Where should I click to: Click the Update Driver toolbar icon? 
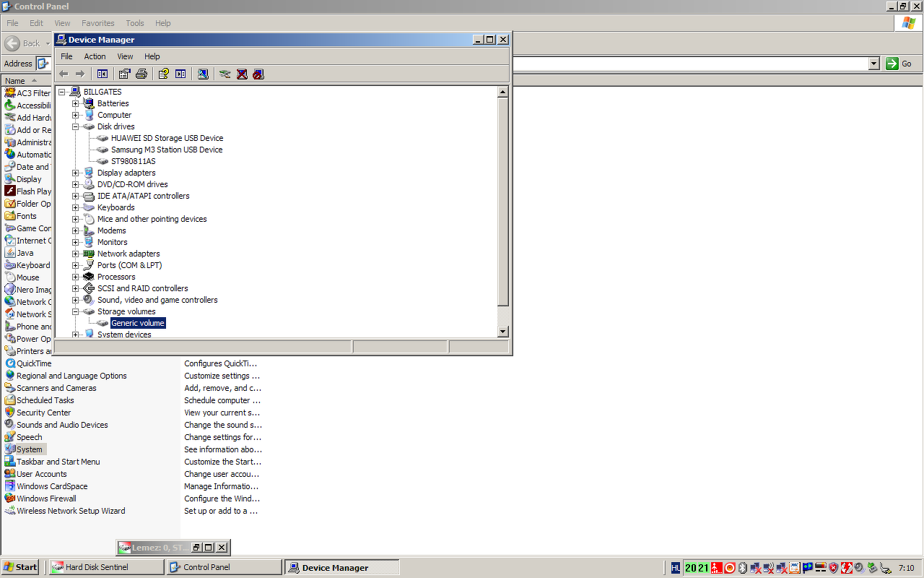pos(225,74)
